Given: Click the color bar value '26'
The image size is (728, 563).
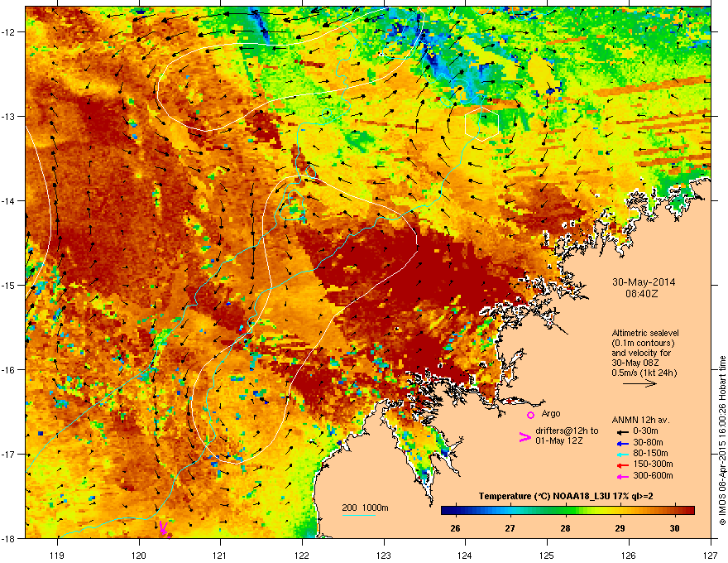Looking at the screenshot, I should click(x=456, y=528).
